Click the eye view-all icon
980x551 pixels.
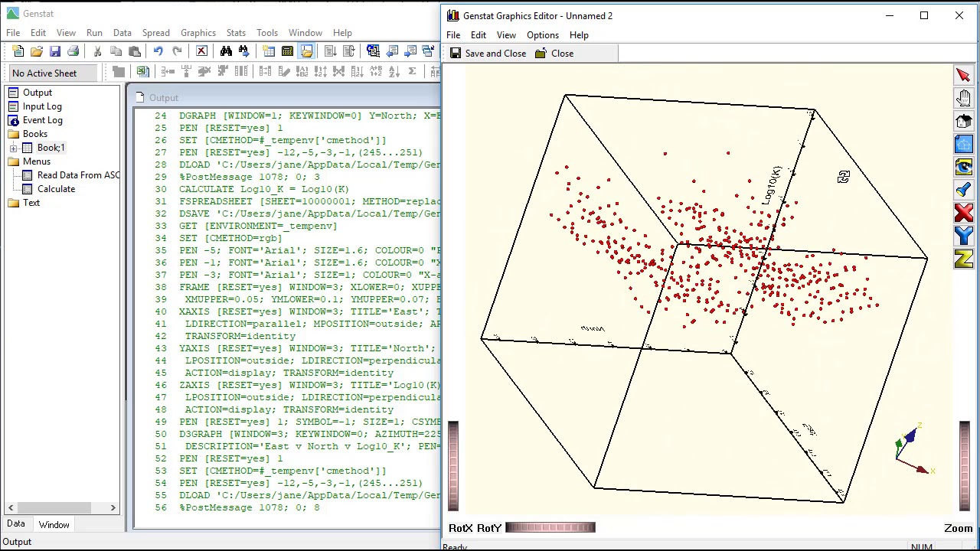[963, 167]
